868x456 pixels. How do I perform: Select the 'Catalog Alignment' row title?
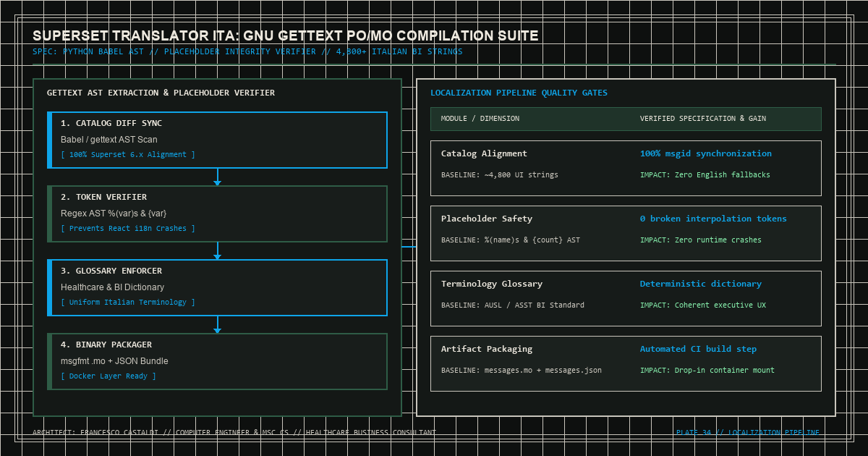pyautogui.click(x=484, y=153)
